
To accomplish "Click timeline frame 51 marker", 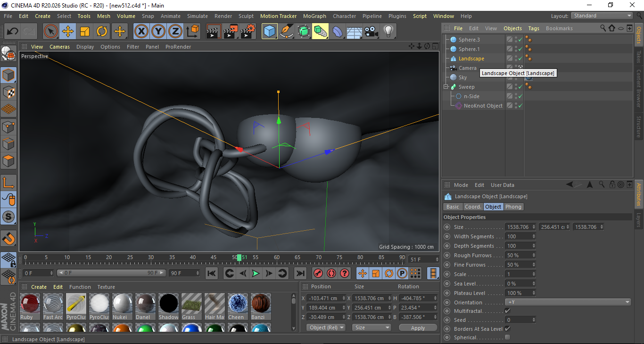I will (x=239, y=258).
